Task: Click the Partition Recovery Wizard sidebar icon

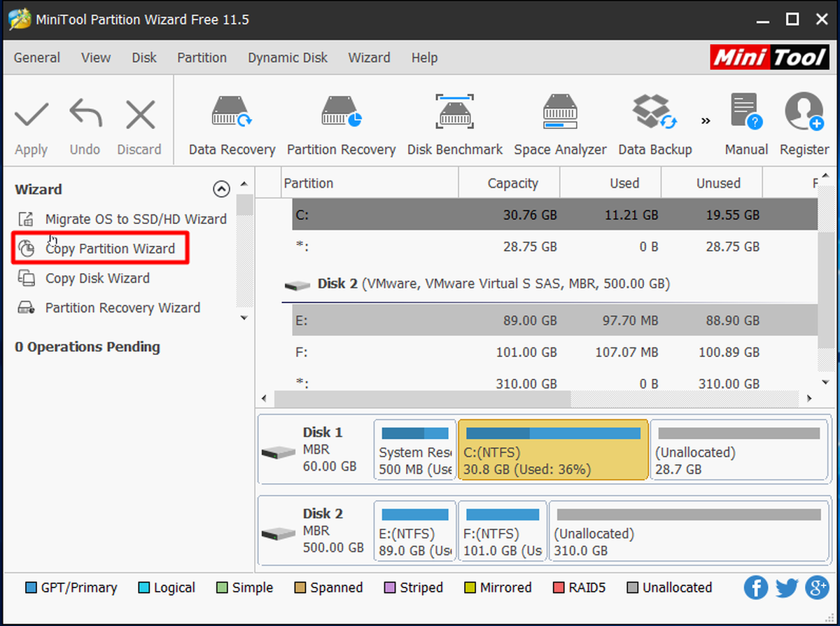Action: 26,307
